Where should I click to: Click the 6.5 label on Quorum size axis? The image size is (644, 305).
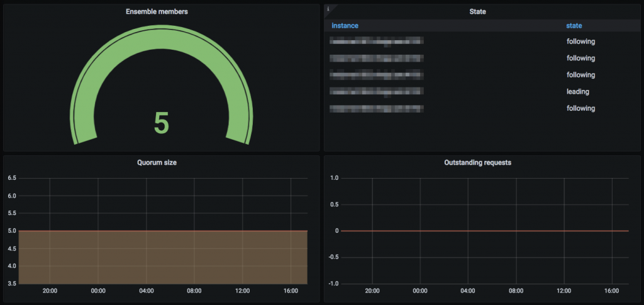11,178
